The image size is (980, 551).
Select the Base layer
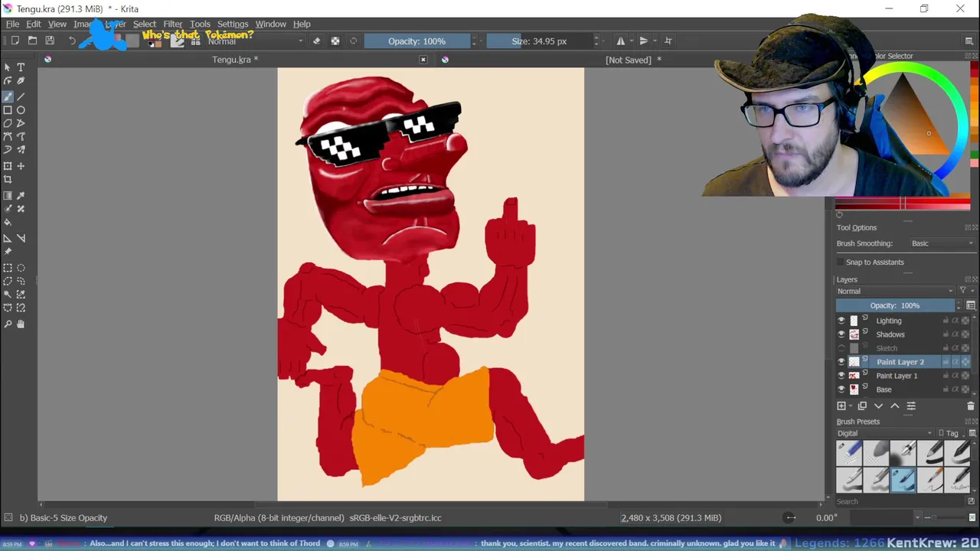click(x=884, y=390)
